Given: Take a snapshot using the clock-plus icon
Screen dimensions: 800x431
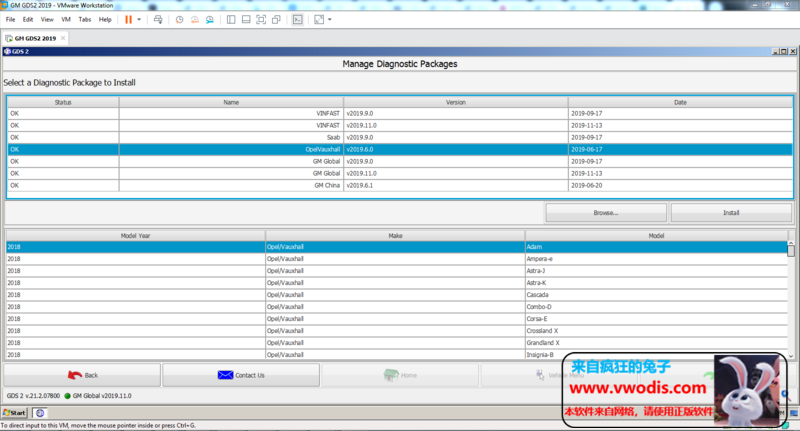Looking at the screenshot, I should pos(180,19).
